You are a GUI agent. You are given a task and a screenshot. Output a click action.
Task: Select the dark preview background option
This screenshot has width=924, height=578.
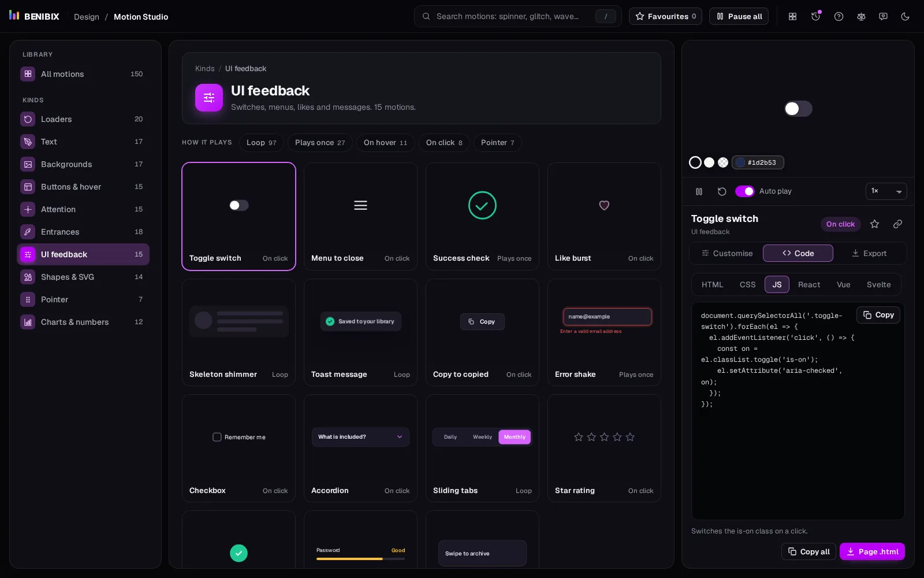tap(695, 162)
